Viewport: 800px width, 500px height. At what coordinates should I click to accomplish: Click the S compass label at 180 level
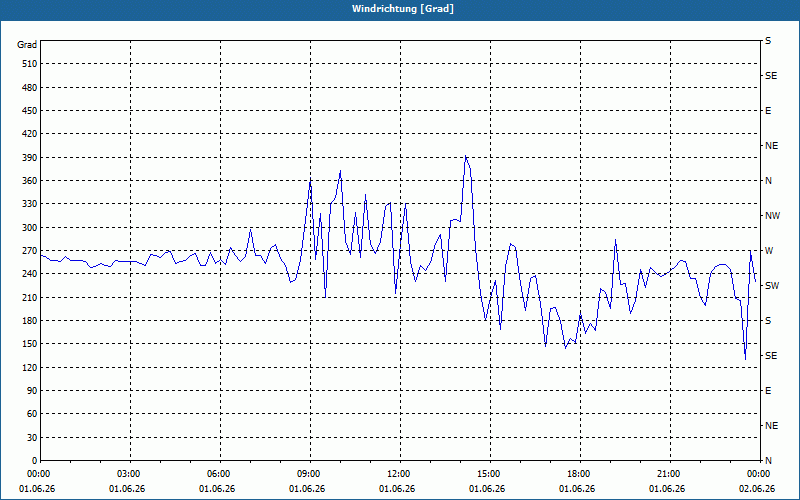[x=768, y=321]
